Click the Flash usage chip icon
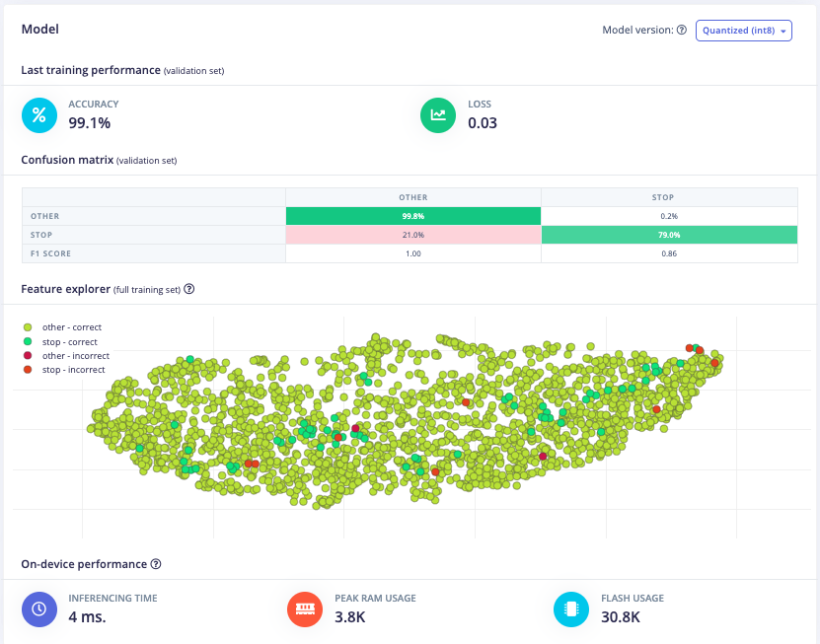This screenshot has width=820, height=644. click(571, 608)
